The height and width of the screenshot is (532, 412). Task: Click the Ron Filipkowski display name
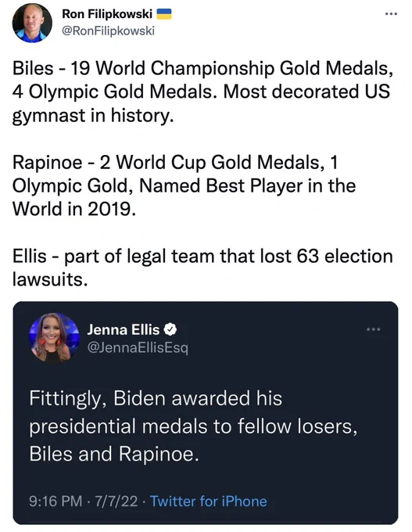point(107,14)
